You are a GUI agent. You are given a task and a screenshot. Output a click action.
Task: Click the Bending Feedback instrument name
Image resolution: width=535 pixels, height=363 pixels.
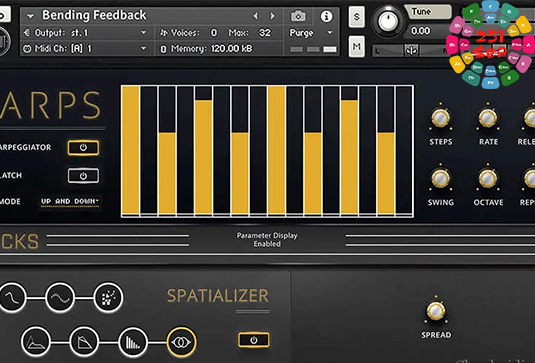click(94, 15)
